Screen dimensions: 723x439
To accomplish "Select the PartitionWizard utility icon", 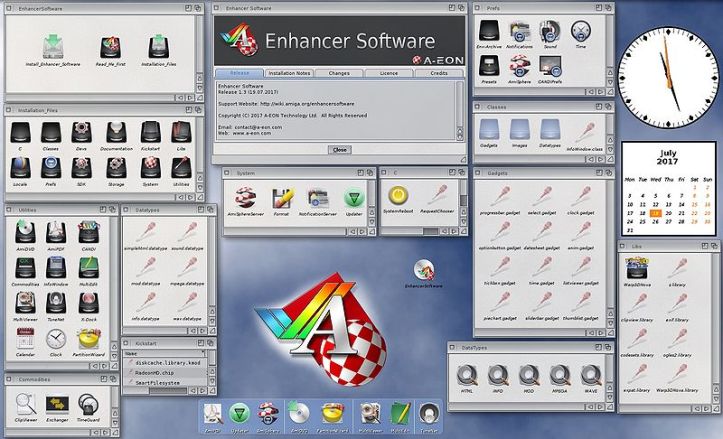I will 89,341.
